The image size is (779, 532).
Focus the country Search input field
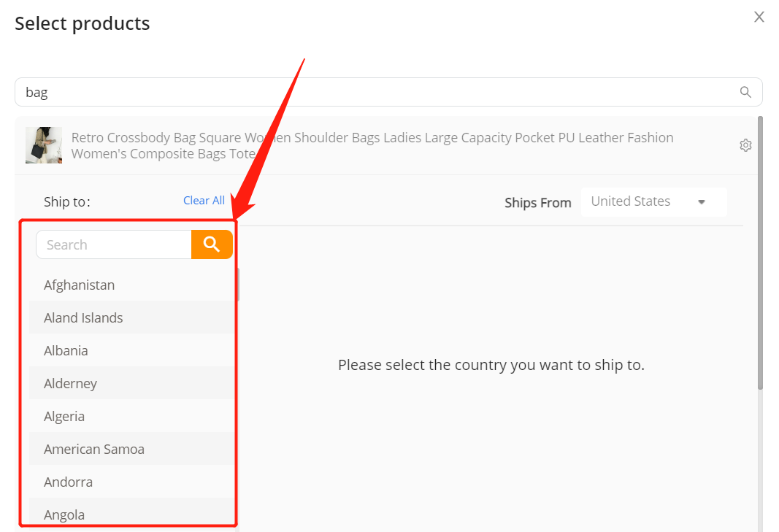click(x=114, y=244)
